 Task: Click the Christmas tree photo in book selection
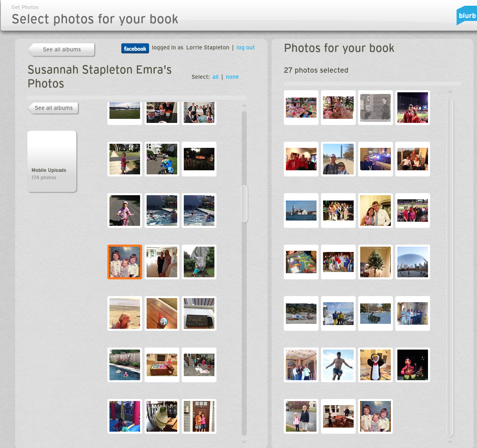[375, 262]
